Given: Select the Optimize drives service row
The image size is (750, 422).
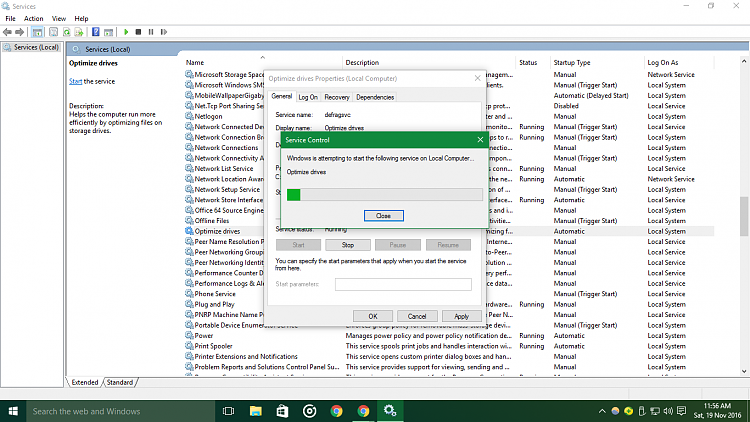Looking at the screenshot, I should click(x=450, y=231).
